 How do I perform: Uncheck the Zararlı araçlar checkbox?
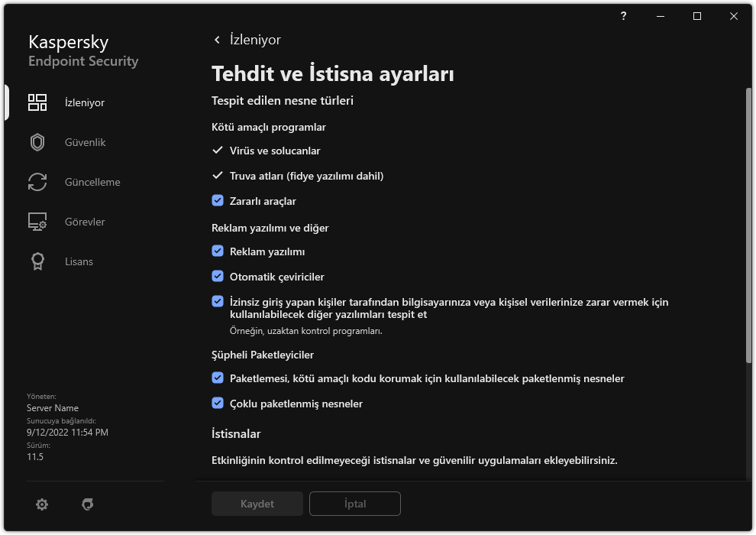[x=218, y=201]
